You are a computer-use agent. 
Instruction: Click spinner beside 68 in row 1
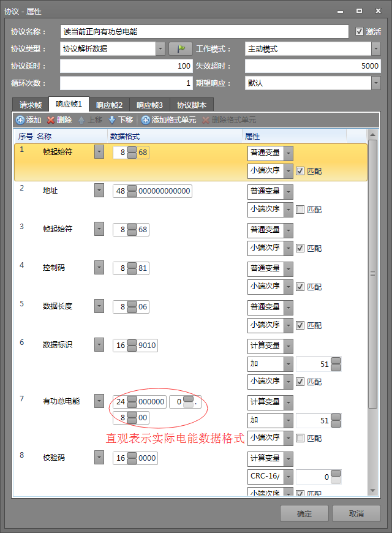pyautogui.click(x=132, y=153)
